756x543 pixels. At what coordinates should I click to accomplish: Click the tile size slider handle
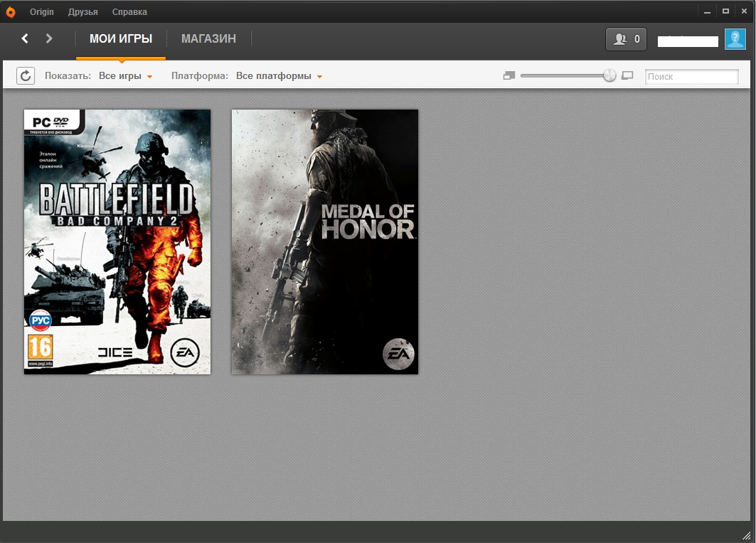click(609, 75)
